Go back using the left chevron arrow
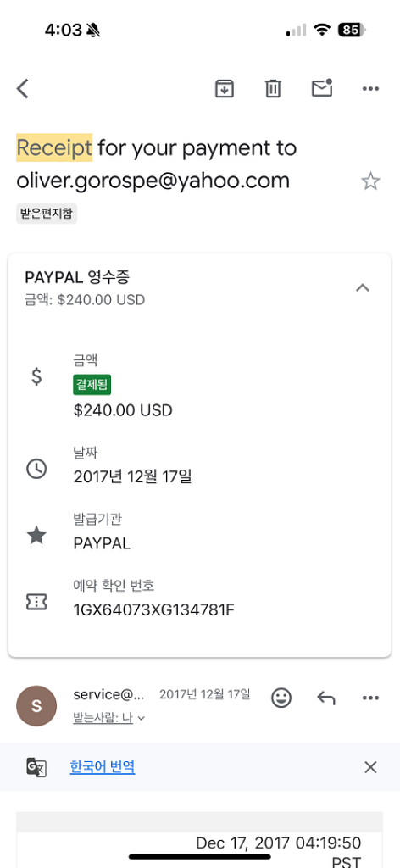The width and height of the screenshot is (400, 868). 22,88
